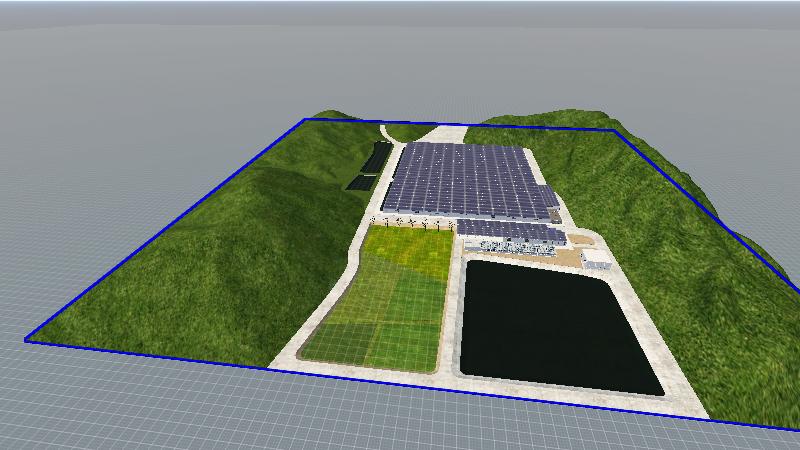The width and height of the screenshot is (800, 450).
Task: Click the empty grid floor at bottom-left
Action: [x=100, y=400]
